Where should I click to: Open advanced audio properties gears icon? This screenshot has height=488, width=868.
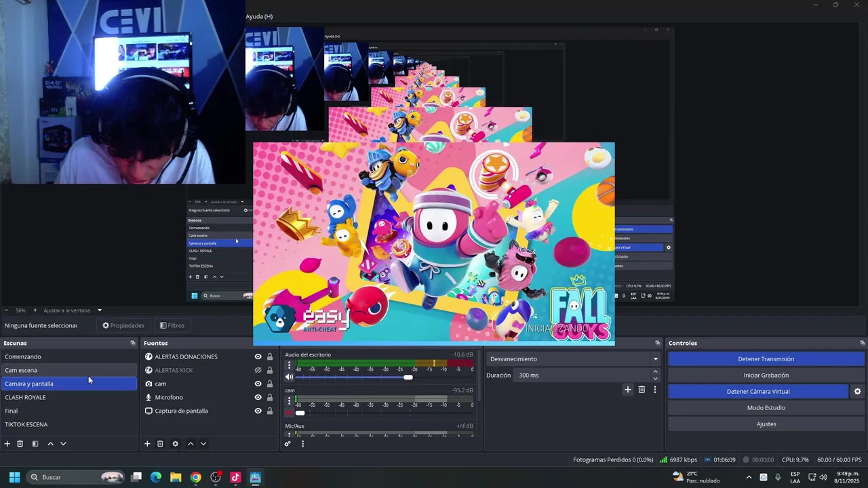(288, 444)
